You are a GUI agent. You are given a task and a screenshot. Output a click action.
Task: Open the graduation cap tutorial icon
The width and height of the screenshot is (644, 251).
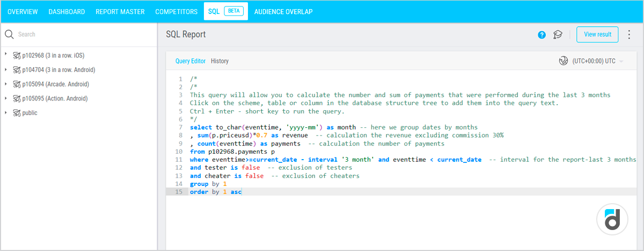coord(558,35)
